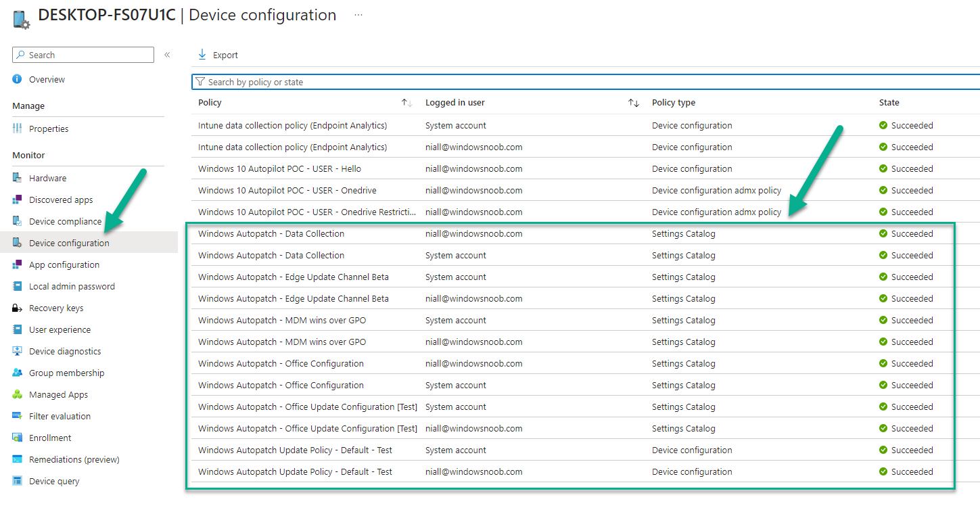Open the ellipsis menu beside page title
Image resolution: width=980 pixels, height=512 pixels.
358,15
